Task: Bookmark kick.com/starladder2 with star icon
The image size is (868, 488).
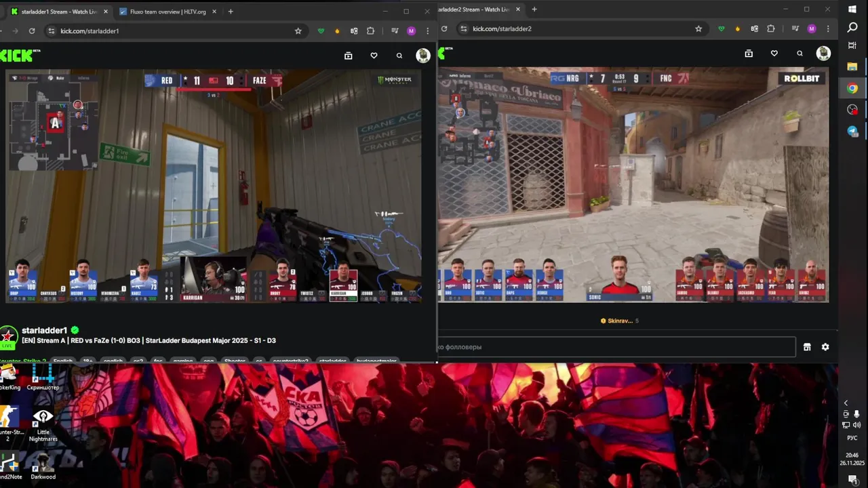Action: [698, 28]
